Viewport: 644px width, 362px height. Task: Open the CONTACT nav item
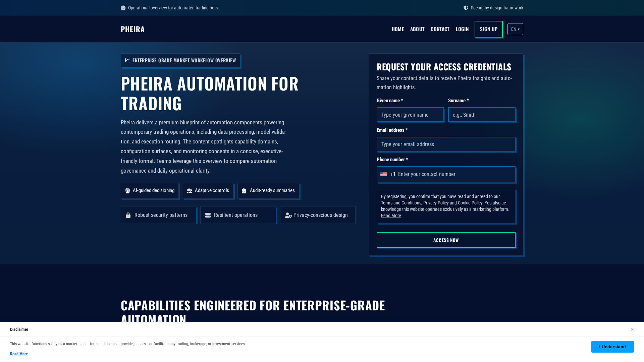440,29
